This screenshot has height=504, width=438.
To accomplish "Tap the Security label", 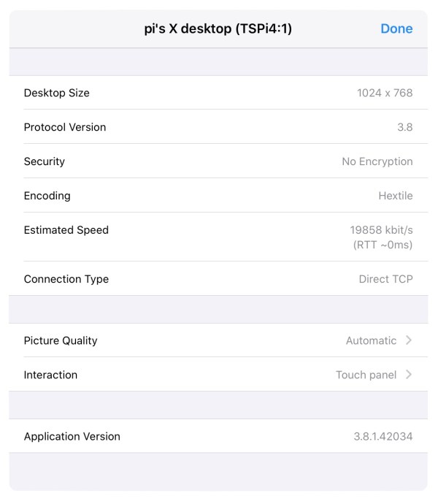I will [45, 161].
